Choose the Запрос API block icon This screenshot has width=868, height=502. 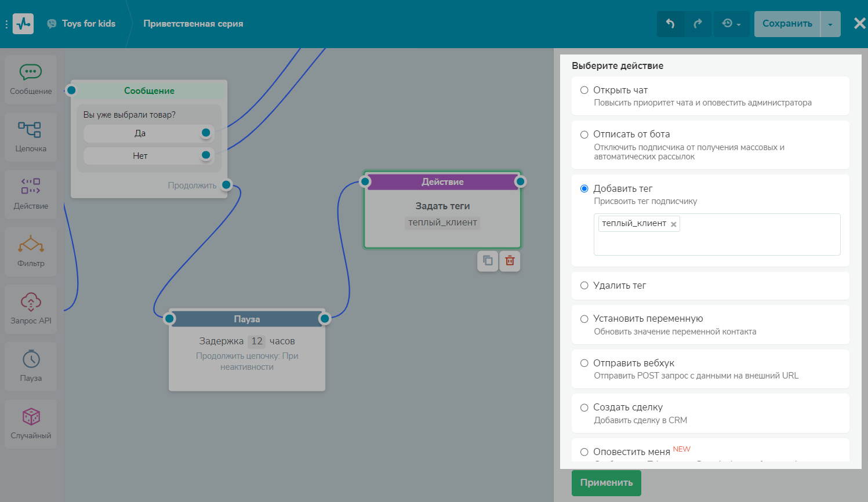pyautogui.click(x=31, y=302)
